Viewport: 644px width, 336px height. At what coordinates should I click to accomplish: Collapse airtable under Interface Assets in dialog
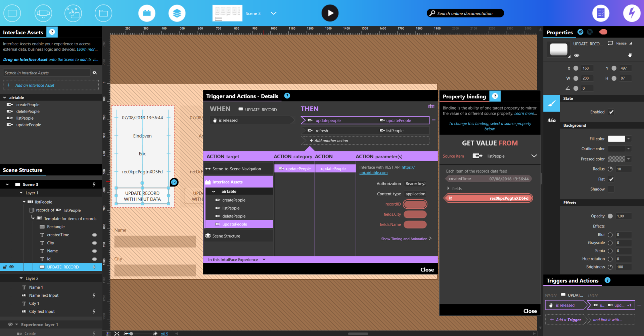click(x=214, y=191)
